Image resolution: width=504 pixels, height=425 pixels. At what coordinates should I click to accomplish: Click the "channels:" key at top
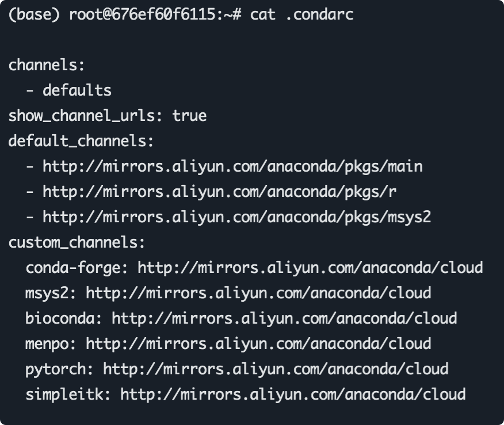pyautogui.click(x=47, y=65)
